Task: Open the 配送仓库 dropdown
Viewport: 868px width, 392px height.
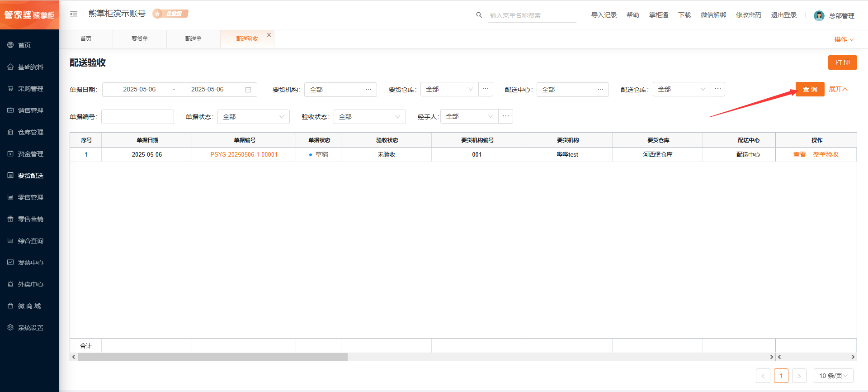Action: click(682, 89)
